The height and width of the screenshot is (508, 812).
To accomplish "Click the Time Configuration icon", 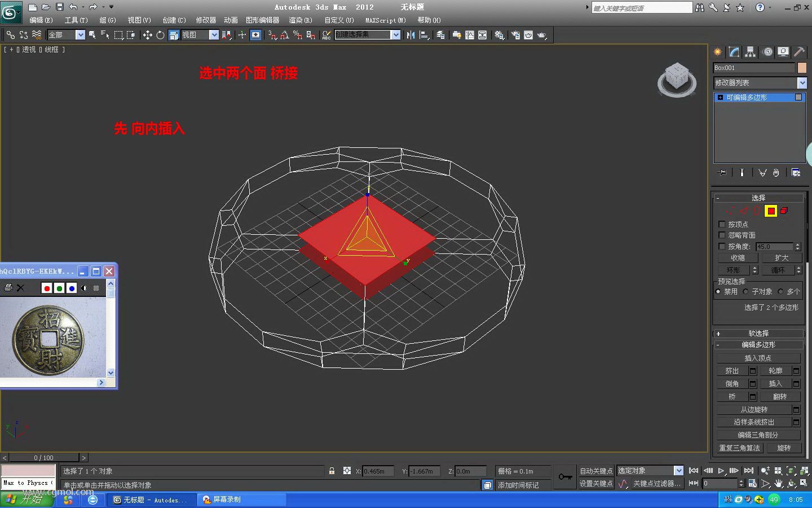I will [752, 484].
